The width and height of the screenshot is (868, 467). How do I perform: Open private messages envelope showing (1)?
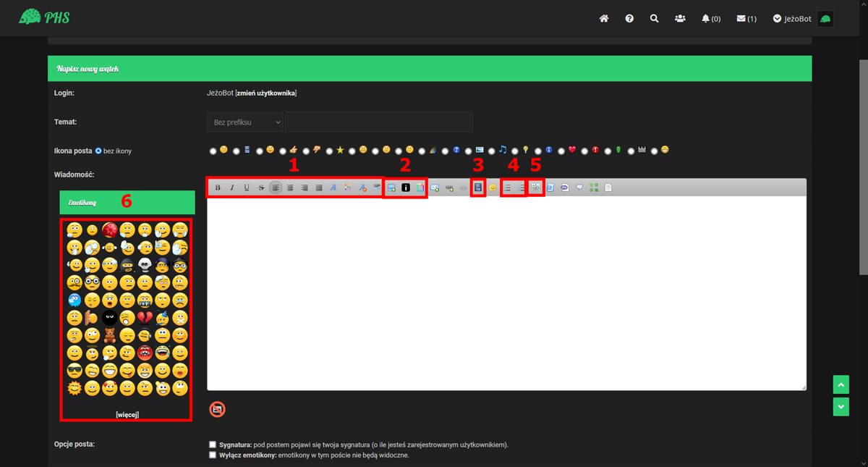coord(746,19)
